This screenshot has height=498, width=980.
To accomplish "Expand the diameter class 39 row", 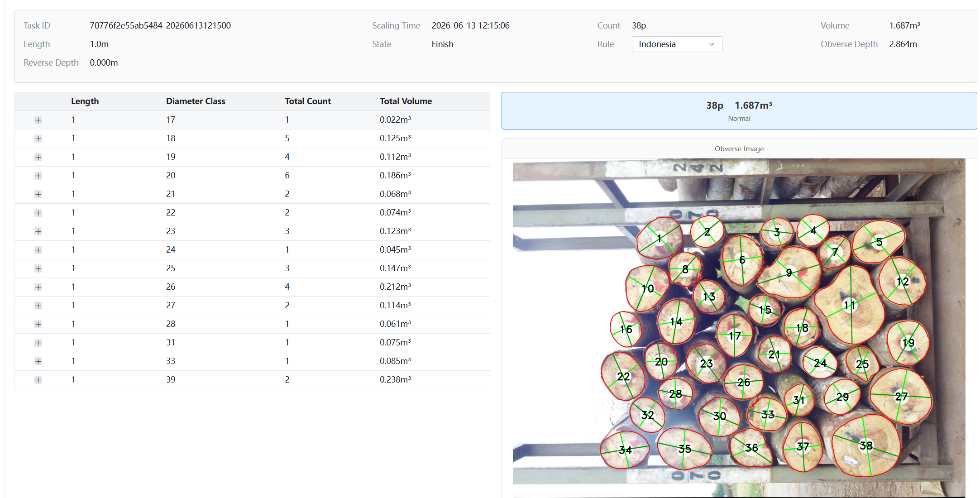I will pyautogui.click(x=38, y=380).
